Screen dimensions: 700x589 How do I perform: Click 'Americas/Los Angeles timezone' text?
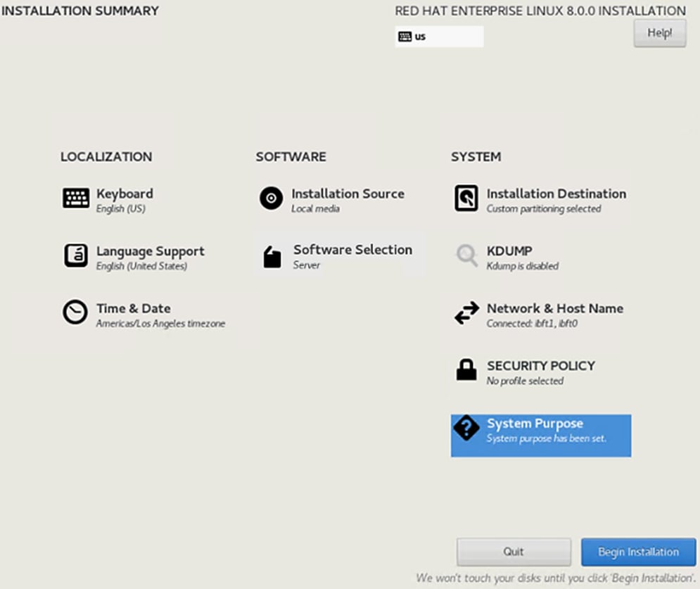160,324
